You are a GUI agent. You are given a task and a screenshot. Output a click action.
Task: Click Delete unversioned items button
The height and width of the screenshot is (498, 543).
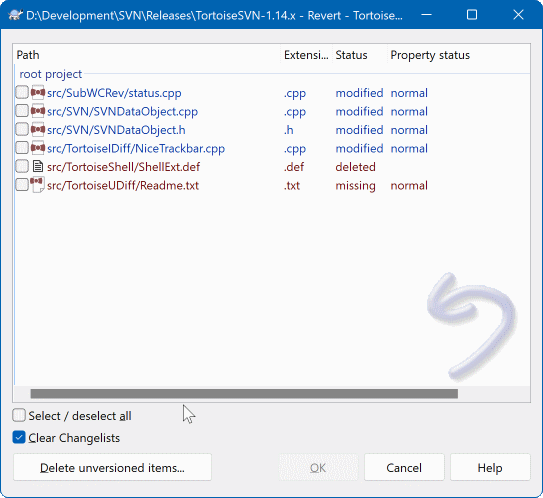tap(112, 468)
